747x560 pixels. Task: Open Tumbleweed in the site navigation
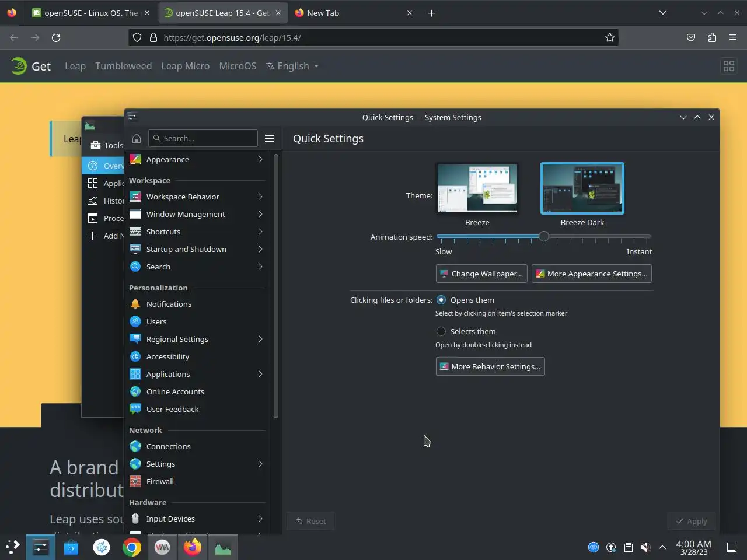123,66
